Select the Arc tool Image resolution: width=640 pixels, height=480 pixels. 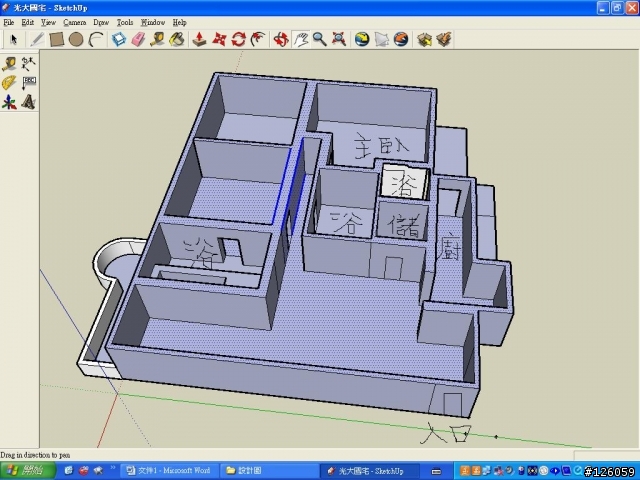pos(96,40)
